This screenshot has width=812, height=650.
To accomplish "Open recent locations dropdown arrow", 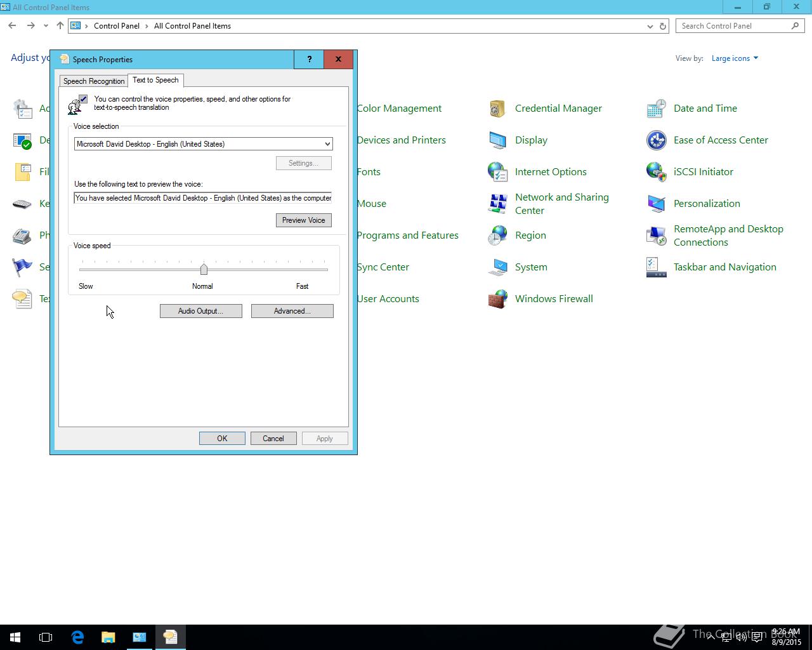I will click(x=46, y=26).
